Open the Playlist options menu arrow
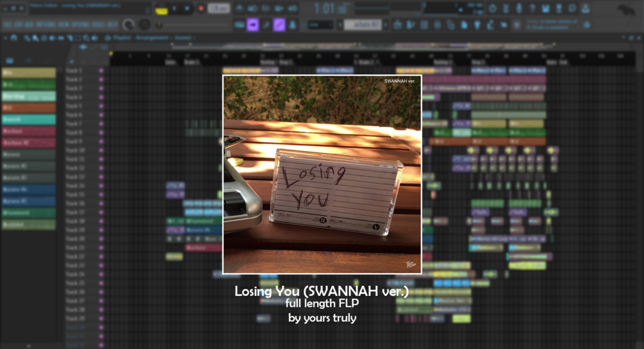The height and width of the screenshot is (349, 644). click(6, 38)
